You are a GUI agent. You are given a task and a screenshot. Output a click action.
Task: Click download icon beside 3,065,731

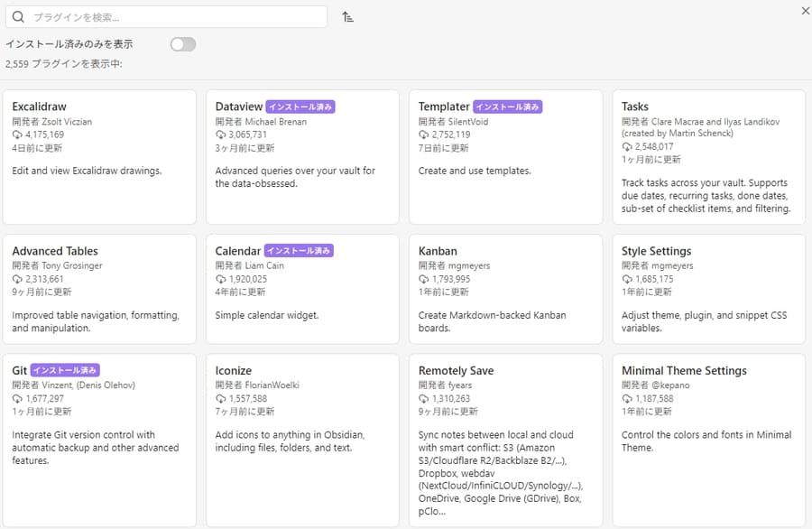[x=221, y=135]
